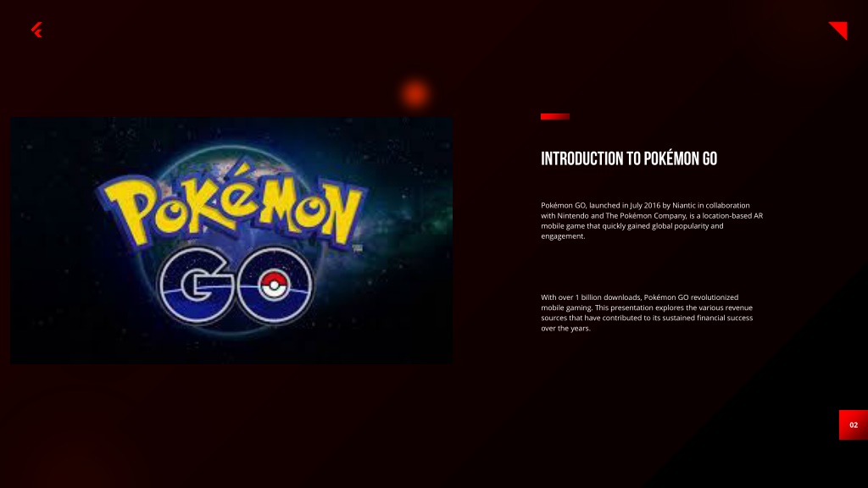Click the red corner triangle icon

tap(839, 30)
